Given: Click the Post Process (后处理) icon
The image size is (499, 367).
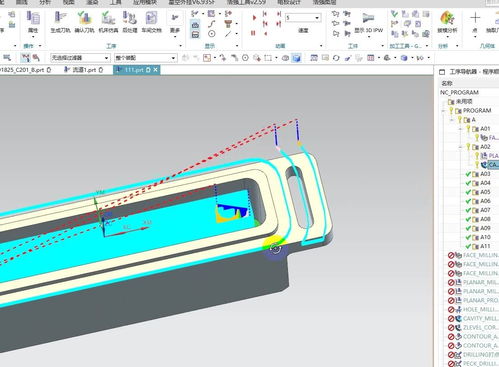Looking at the screenshot, I should click(x=130, y=22).
